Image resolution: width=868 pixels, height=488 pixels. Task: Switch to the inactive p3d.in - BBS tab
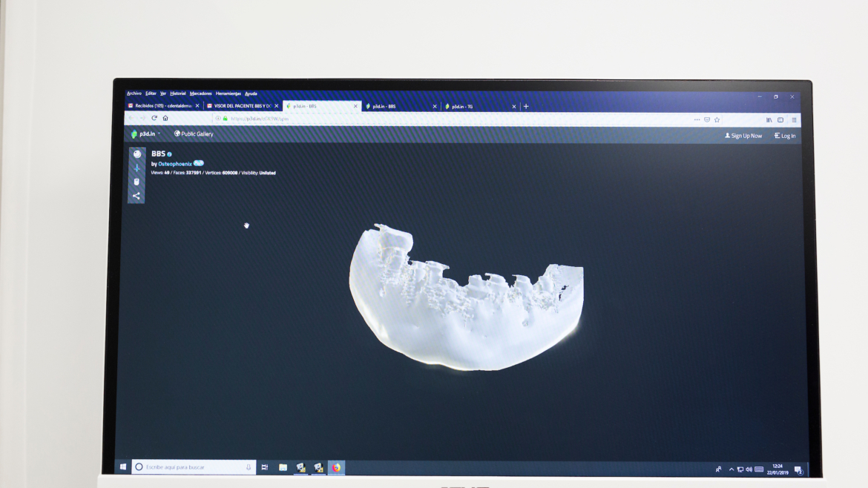pyautogui.click(x=401, y=106)
